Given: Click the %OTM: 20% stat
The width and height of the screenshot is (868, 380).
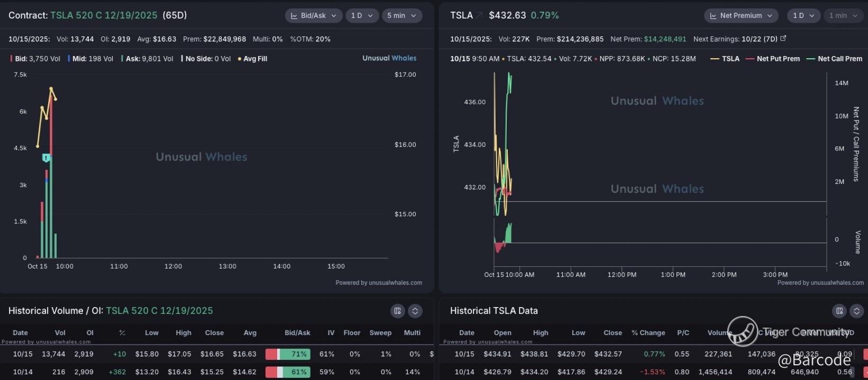Looking at the screenshot, I should click(310, 39).
